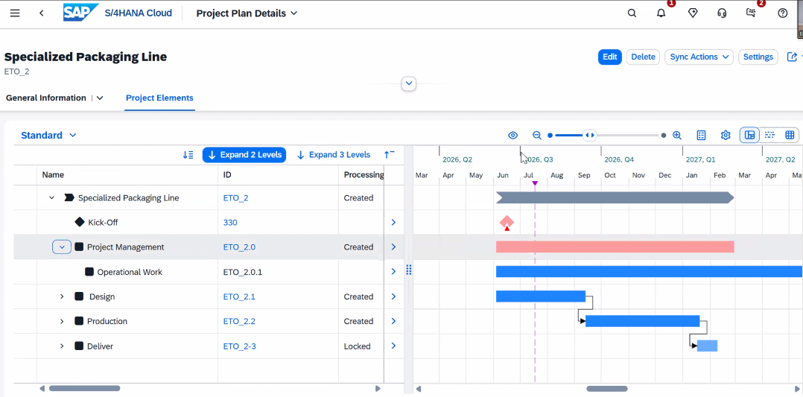Click the splitter grip handle
803x397 pixels.
(x=409, y=269)
